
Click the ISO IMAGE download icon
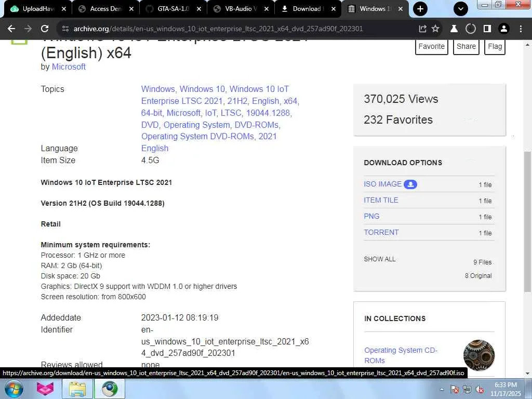click(x=410, y=184)
